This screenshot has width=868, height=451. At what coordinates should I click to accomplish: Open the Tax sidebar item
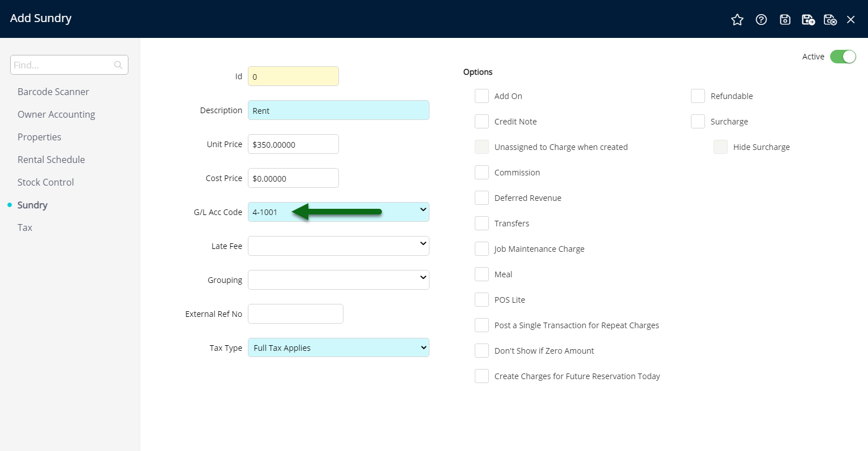coord(25,227)
